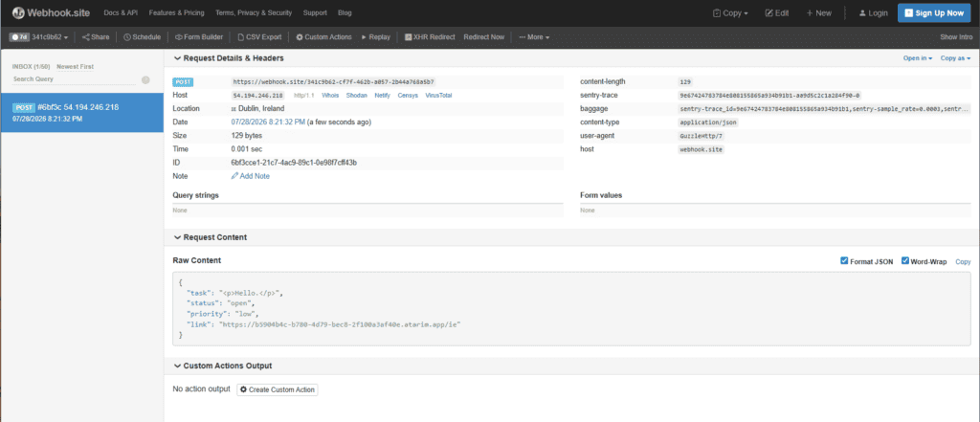Click the Share toolbar item
The image size is (980, 422).
pyautogui.click(x=96, y=37)
